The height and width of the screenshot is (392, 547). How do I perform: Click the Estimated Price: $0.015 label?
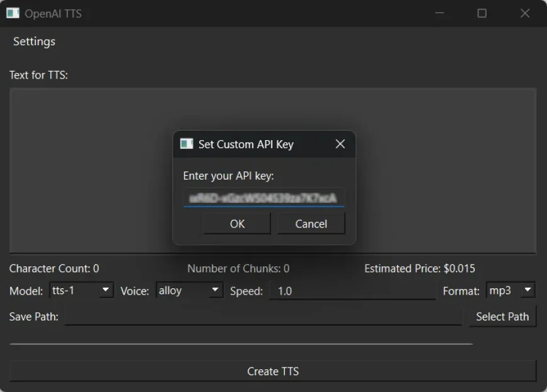click(419, 268)
